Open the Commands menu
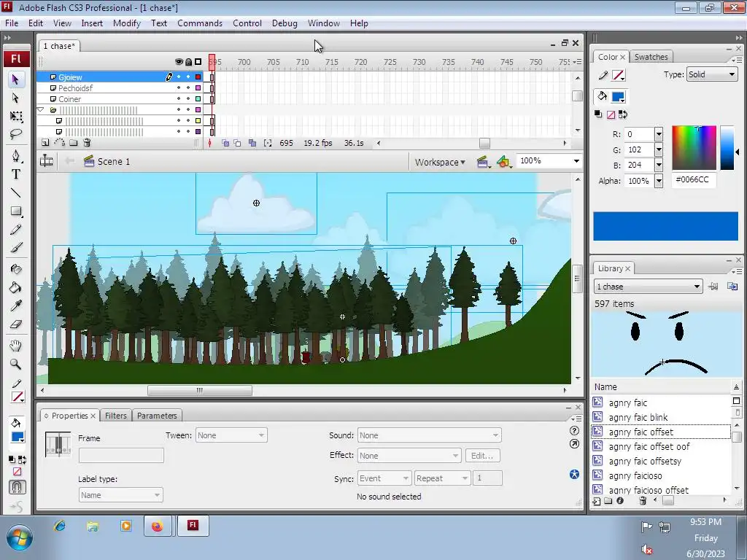This screenshot has width=747, height=560. [200, 23]
